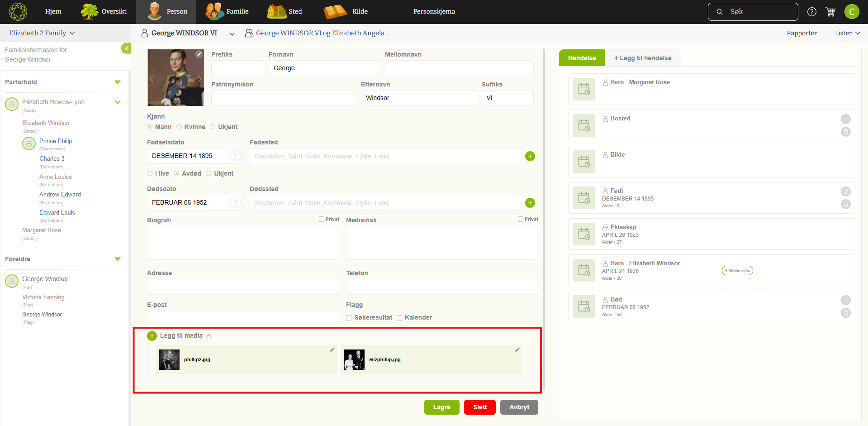Click the green plus next to Fødested
Screen dimensions: 868x426
pos(530,156)
